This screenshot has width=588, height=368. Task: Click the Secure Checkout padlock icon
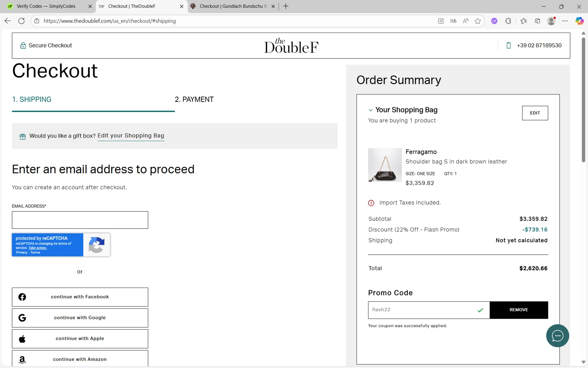point(23,46)
